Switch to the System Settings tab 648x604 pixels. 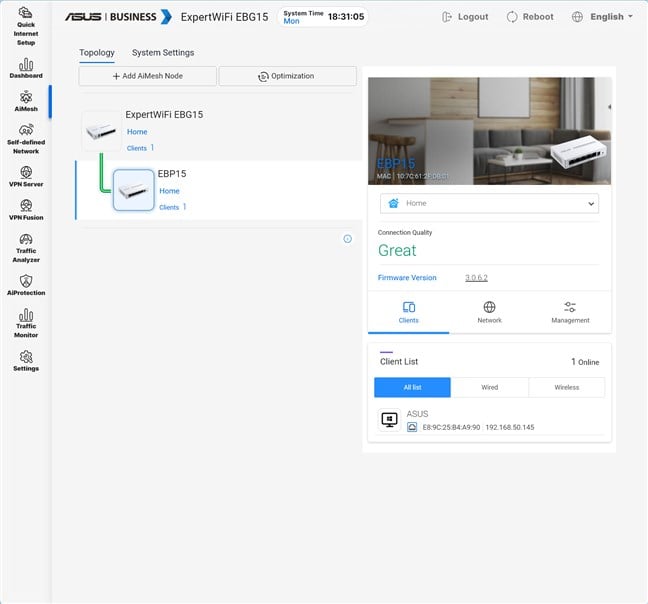[x=163, y=53]
